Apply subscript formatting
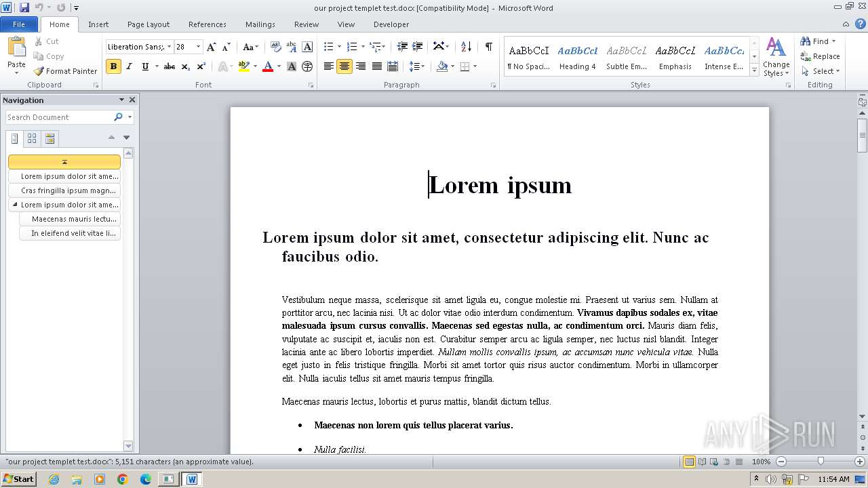The height and width of the screenshot is (488, 868). pyautogui.click(x=186, y=66)
